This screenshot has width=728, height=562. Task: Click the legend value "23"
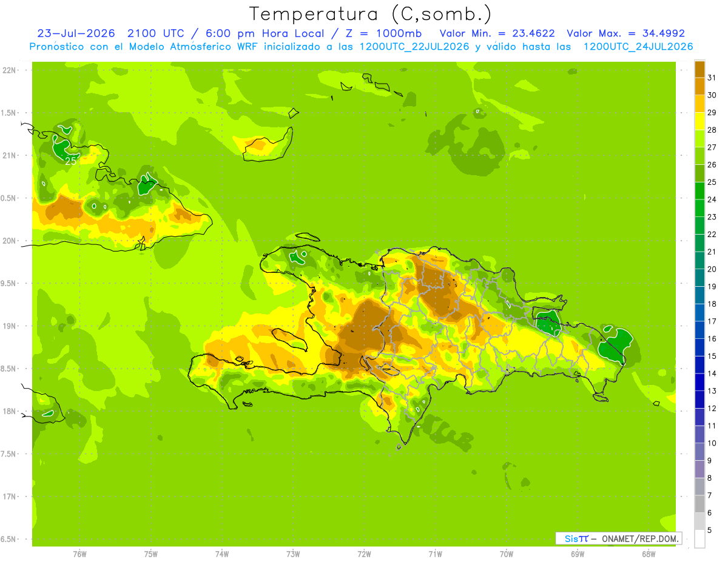712,217
